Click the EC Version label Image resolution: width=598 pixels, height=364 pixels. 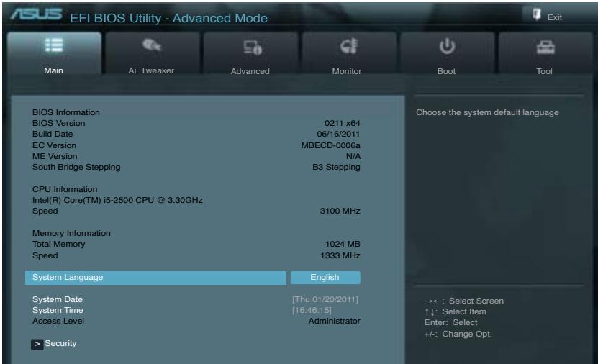pyautogui.click(x=54, y=145)
